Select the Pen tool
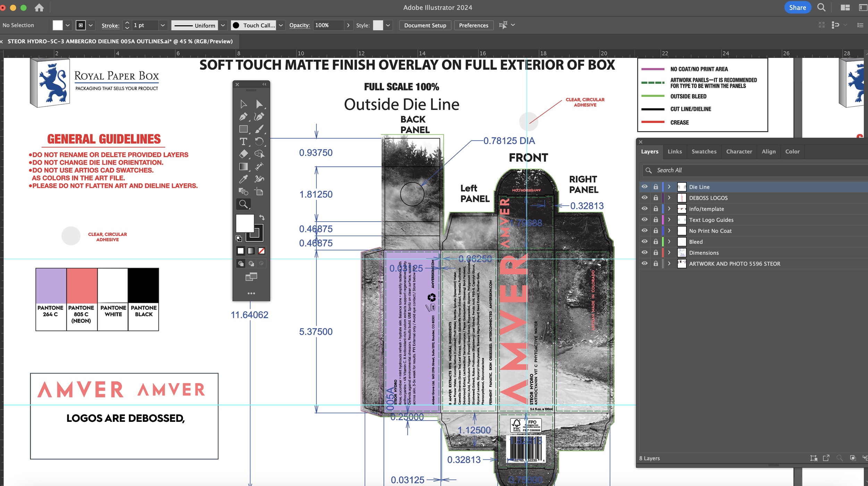Screen dimensions: 868x486 coord(243,117)
